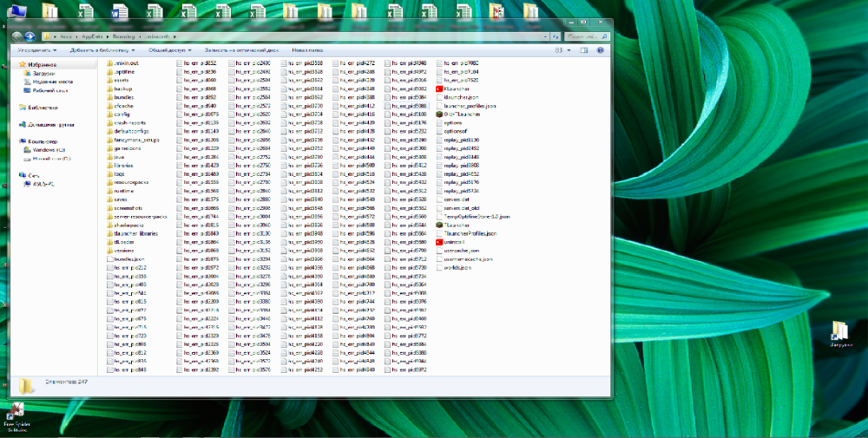Select the saves folder
The height and width of the screenshot is (438, 868).
pyautogui.click(x=117, y=199)
